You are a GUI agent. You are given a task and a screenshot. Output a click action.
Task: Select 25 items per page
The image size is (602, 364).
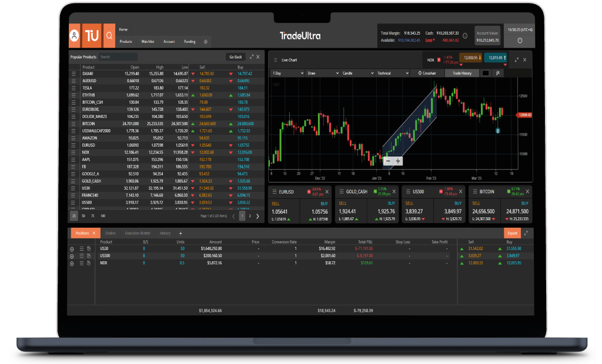pyautogui.click(x=74, y=216)
